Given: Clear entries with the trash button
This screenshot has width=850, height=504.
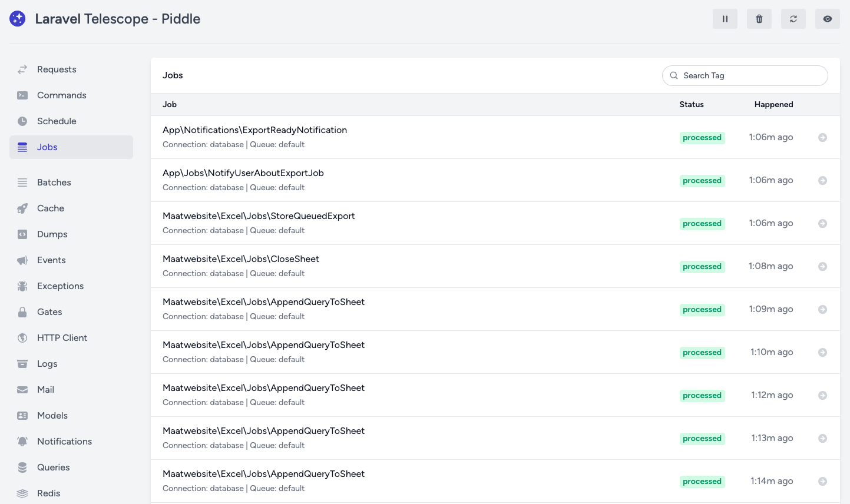Looking at the screenshot, I should coord(759,19).
